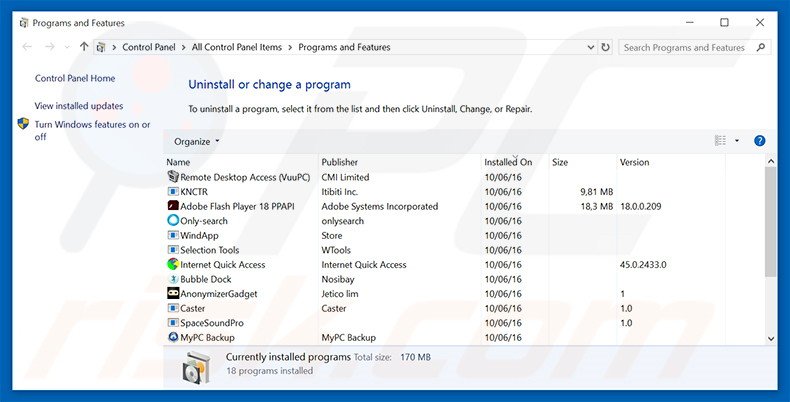Open Turn Windows features on or off
Screen dimensions: 790x402
92,130
